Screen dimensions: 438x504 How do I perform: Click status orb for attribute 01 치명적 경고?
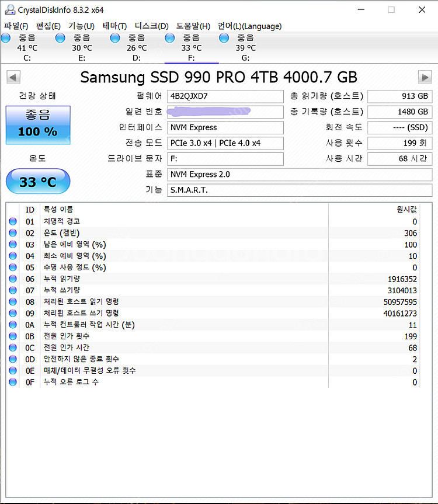pos(13,221)
